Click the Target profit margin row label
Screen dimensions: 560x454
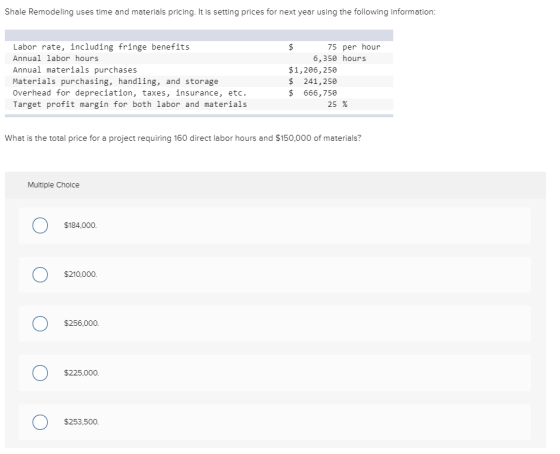[x=130, y=105]
